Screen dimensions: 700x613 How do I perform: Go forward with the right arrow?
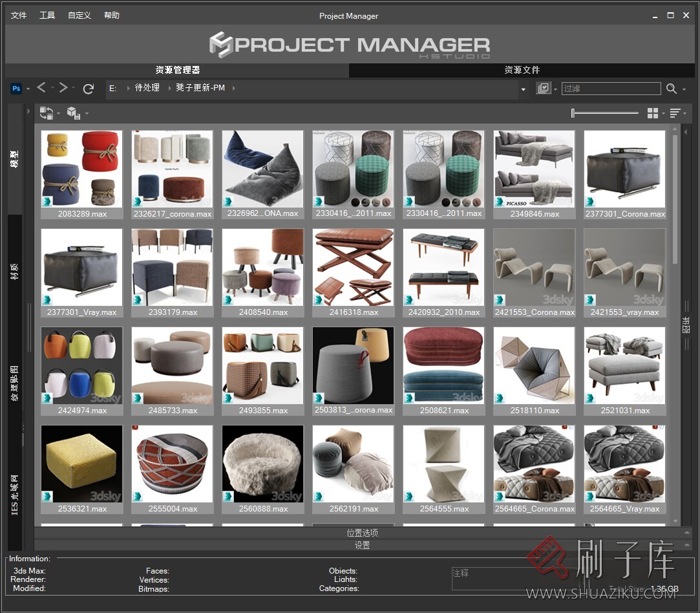[x=63, y=88]
